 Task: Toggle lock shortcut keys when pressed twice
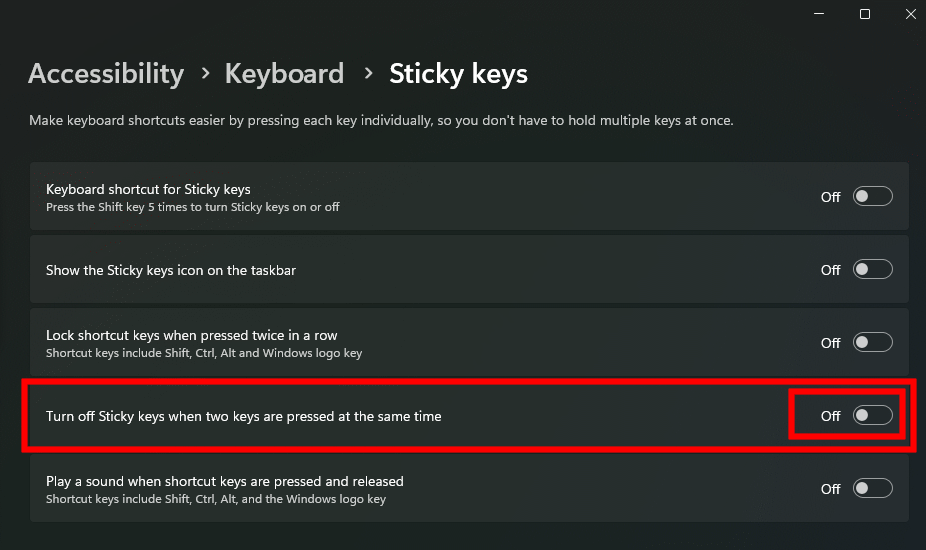coord(872,343)
